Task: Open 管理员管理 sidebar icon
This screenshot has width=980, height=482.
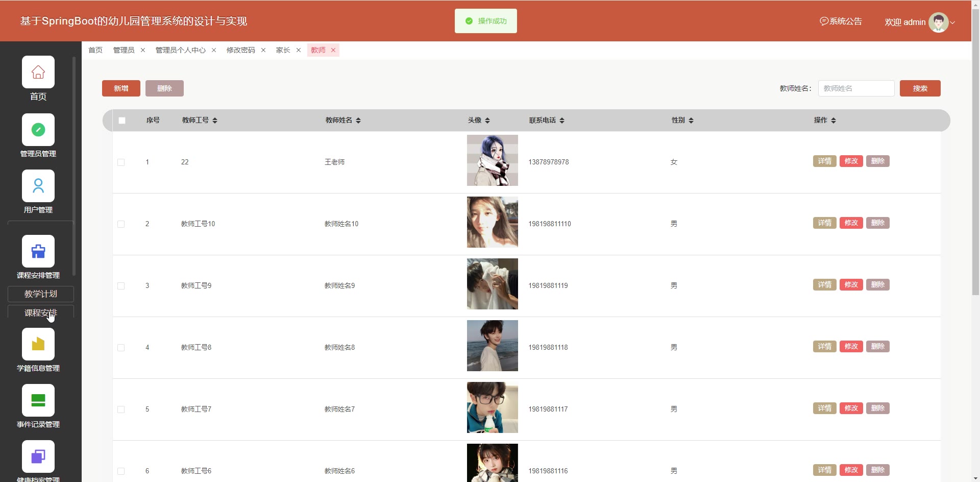Action: point(38,130)
